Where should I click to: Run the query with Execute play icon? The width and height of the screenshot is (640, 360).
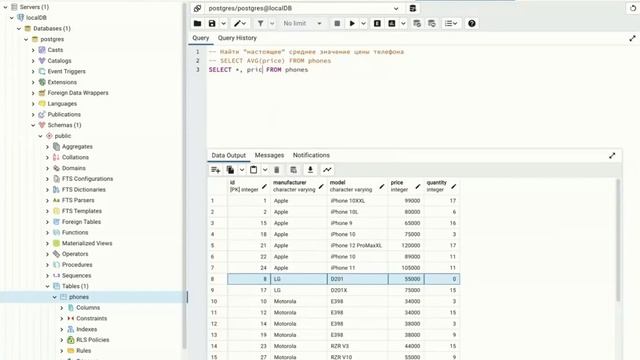click(352, 24)
